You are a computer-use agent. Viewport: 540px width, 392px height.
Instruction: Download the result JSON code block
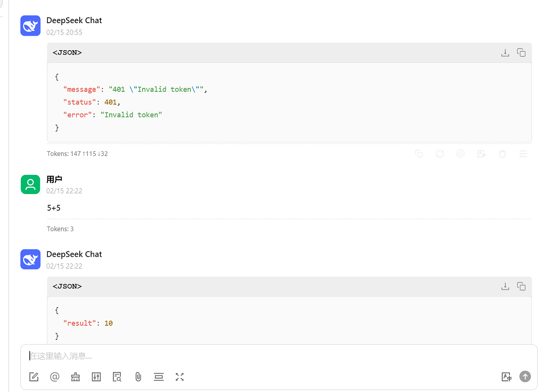point(505,287)
